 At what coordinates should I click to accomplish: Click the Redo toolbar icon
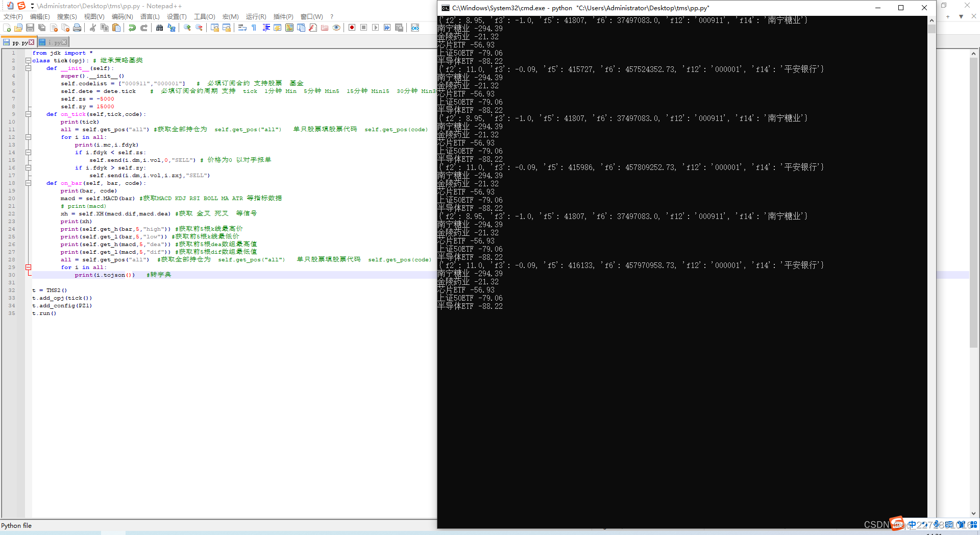(144, 28)
